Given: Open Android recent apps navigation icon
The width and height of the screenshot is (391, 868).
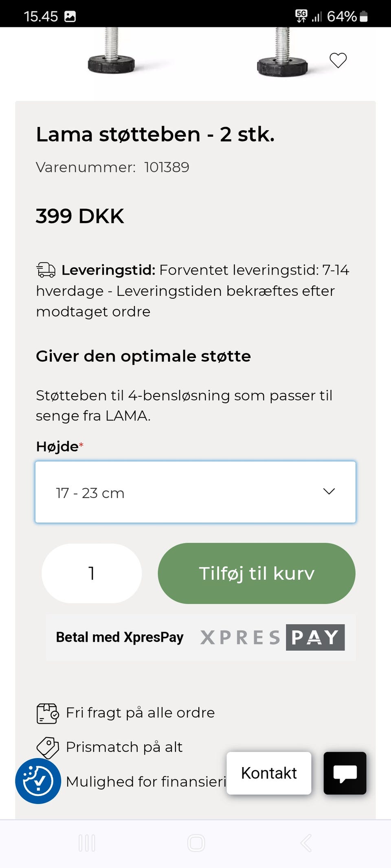Looking at the screenshot, I should point(87,843).
